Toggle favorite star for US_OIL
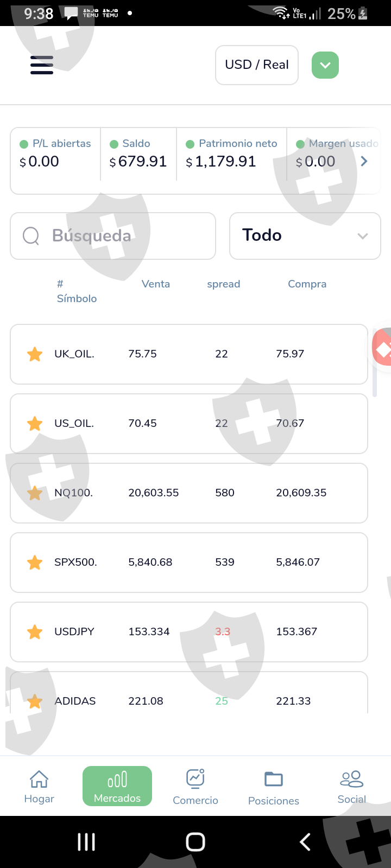Screen dimensions: 391x868 click(x=35, y=424)
